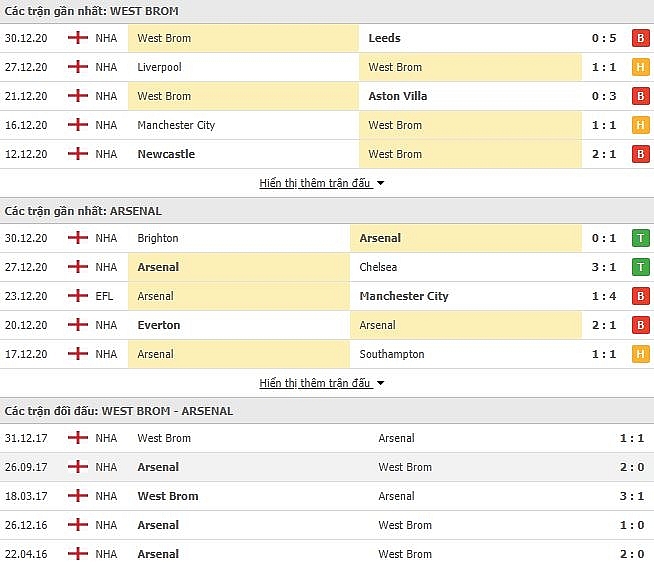Click the green T win badge for Brighton vs Arsenal
Image resolution: width=654 pixels, height=566 pixels.
[641, 238]
